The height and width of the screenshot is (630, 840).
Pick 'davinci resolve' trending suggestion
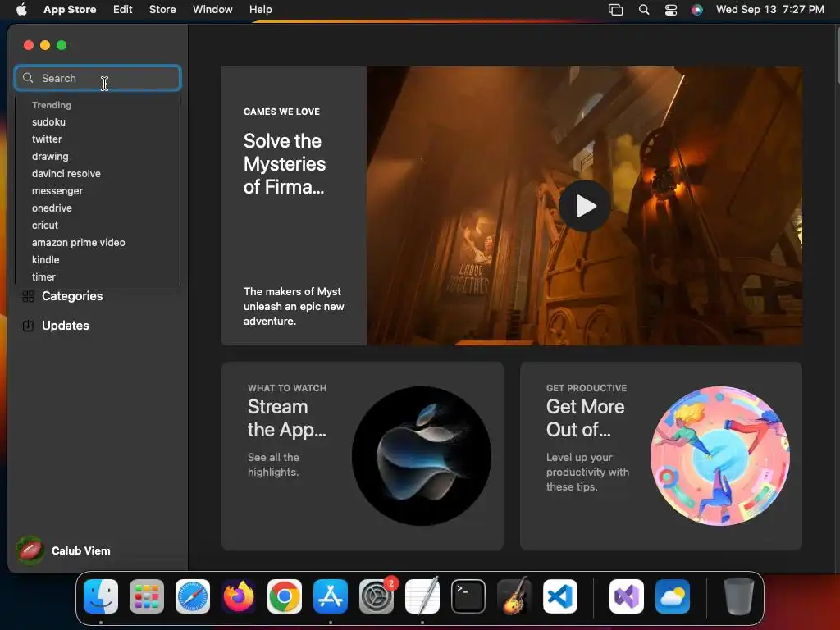[66, 174]
